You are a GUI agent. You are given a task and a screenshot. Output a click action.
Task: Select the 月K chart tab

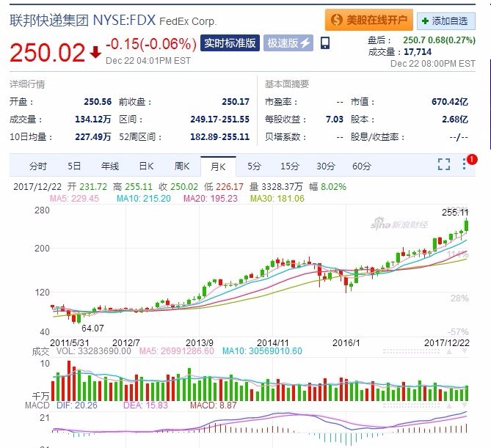tap(218, 166)
